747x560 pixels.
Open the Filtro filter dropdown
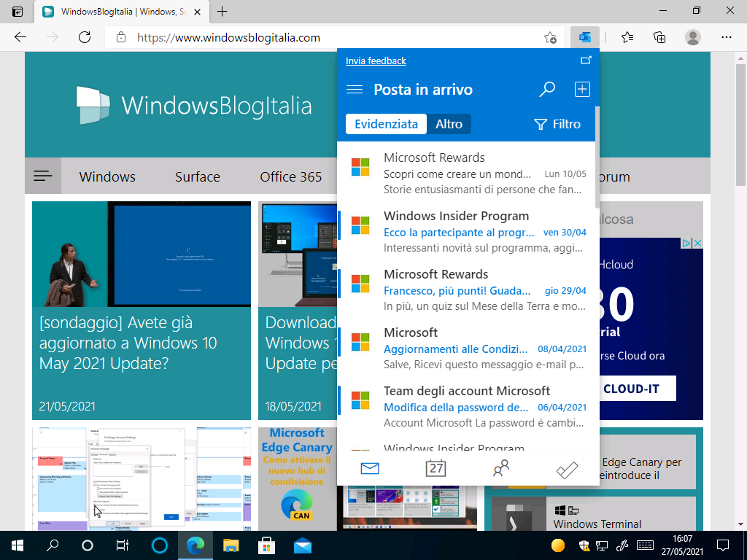point(557,124)
